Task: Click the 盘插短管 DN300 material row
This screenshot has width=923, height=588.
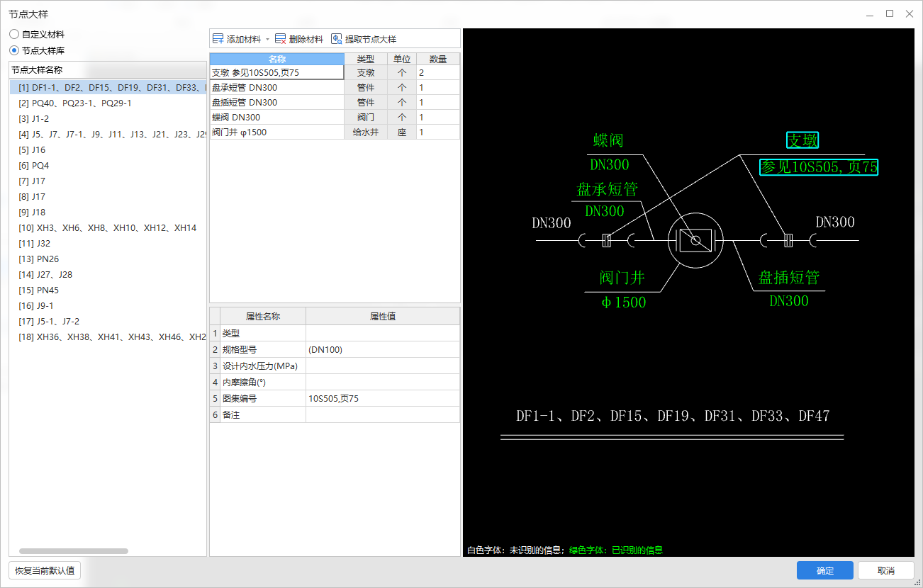Action: (335, 102)
